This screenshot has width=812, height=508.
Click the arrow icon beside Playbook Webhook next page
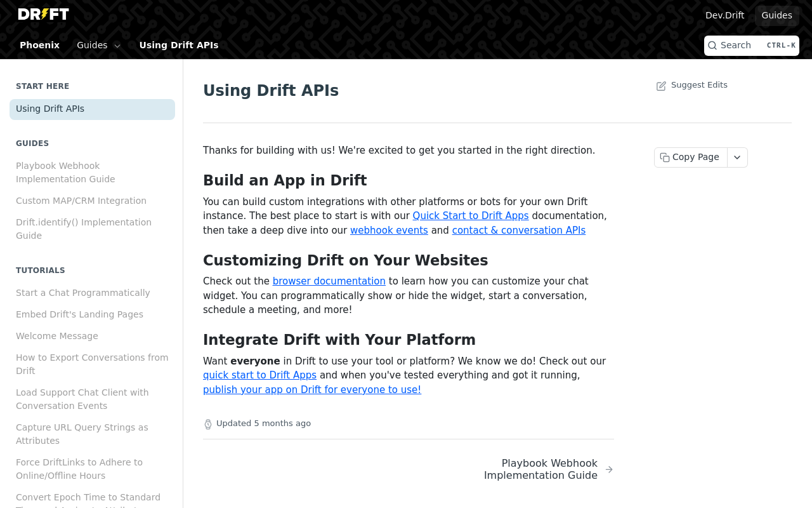(x=609, y=470)
